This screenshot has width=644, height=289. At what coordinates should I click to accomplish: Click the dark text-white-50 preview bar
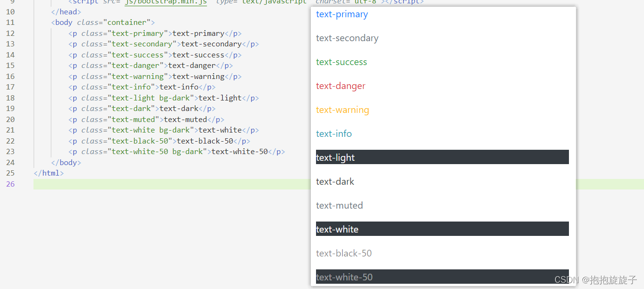point(442,277)
